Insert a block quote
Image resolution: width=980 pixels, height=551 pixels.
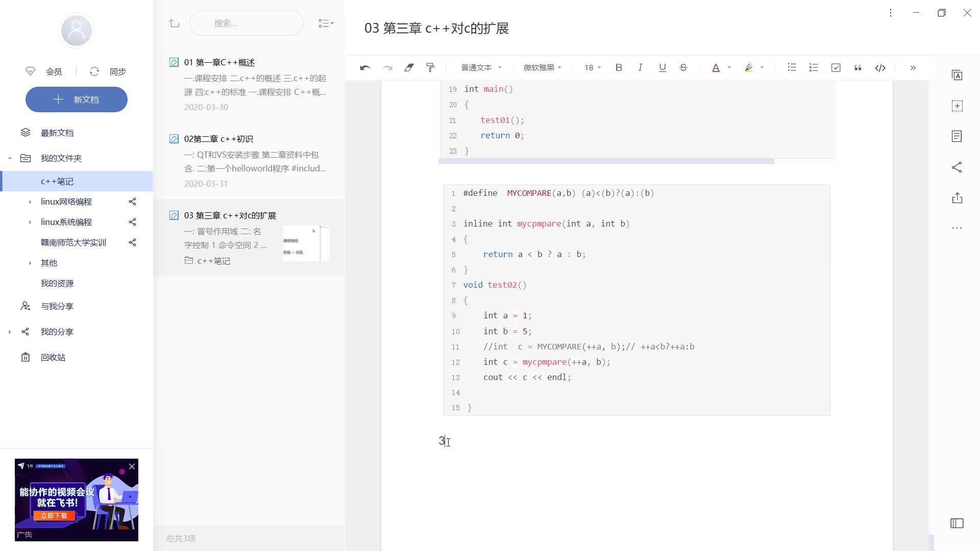tap(857, 67)
